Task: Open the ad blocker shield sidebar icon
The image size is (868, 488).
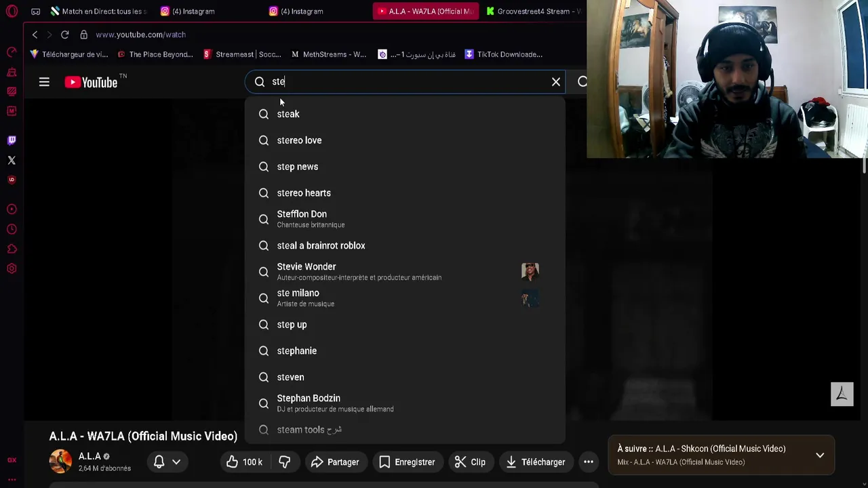Action: click(12, 180)
